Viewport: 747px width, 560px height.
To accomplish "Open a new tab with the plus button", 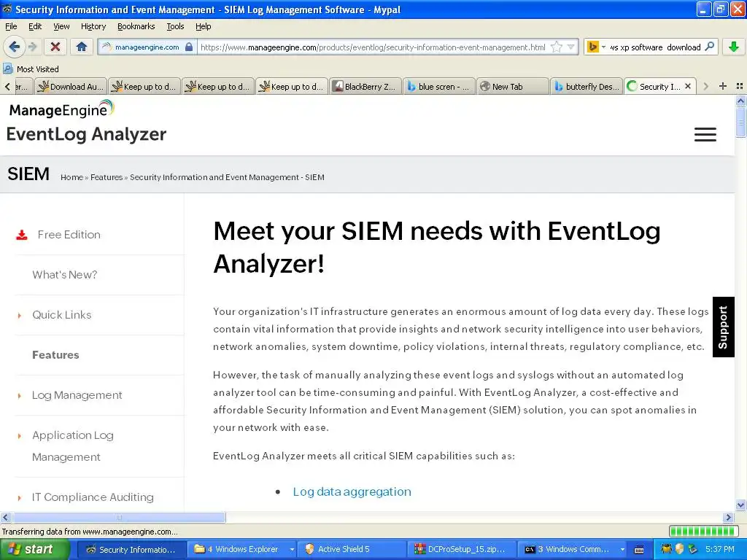I will (723, 86).
